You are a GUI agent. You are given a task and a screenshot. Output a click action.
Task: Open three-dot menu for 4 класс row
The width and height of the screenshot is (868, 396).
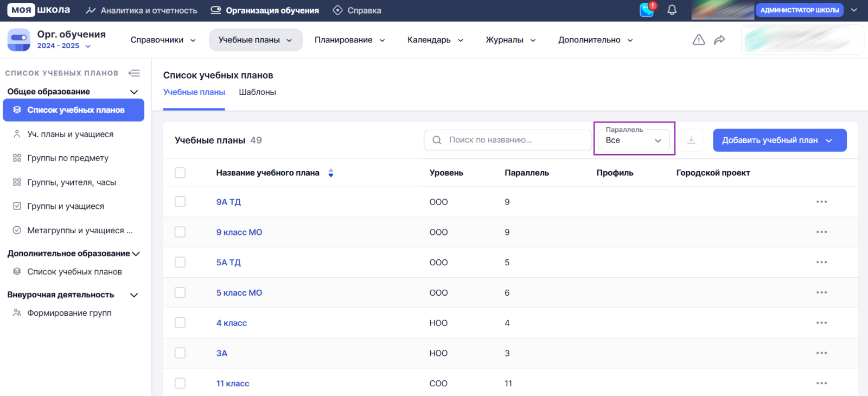coord(821,323)
